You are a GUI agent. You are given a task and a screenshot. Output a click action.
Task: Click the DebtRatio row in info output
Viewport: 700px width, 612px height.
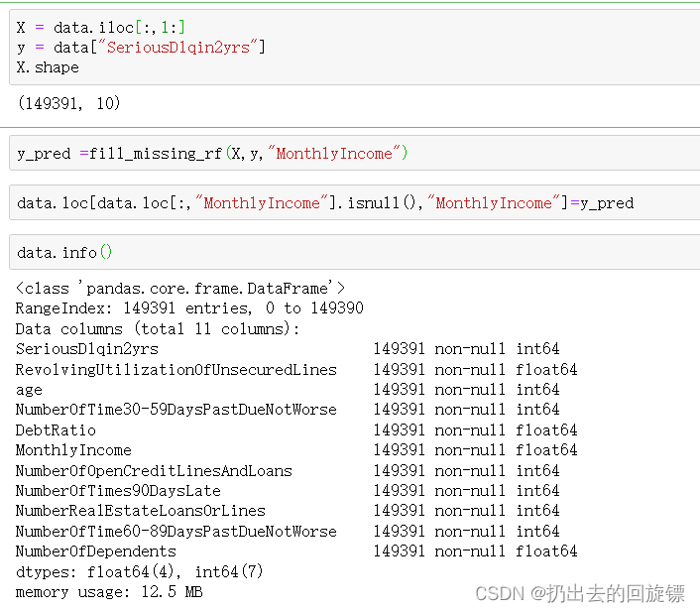coord(296,430)
